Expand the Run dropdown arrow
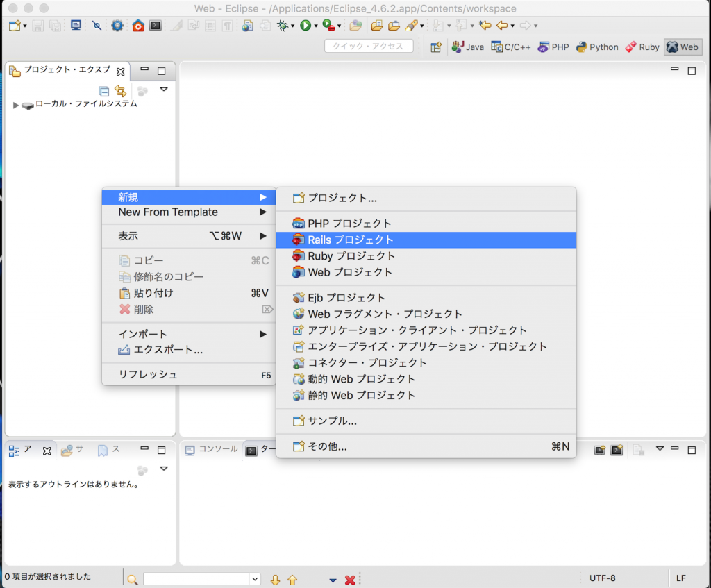Image resolution: width=711 pixels, height=588 pixels. (316, 26)
